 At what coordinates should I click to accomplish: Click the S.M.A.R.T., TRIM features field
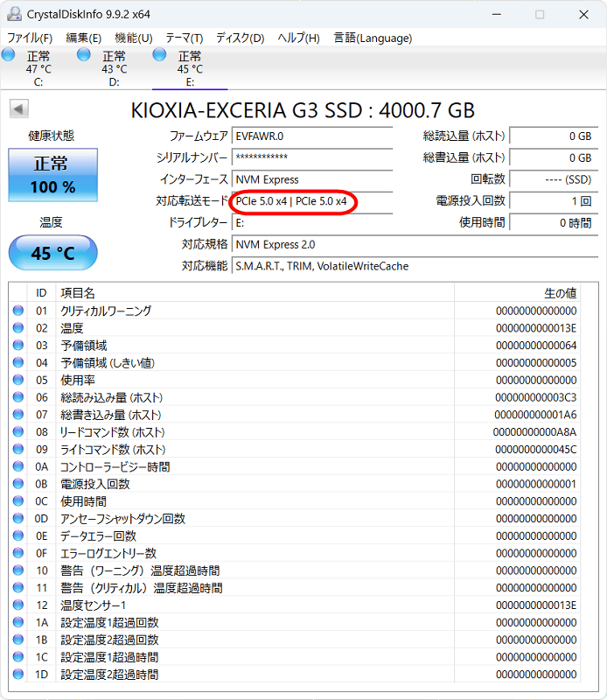click(x=415, y=266)
